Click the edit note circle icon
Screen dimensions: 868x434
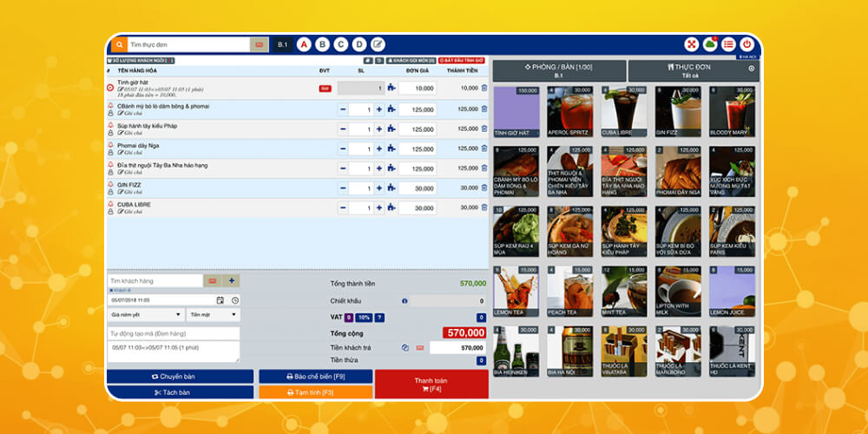(378, 44)
